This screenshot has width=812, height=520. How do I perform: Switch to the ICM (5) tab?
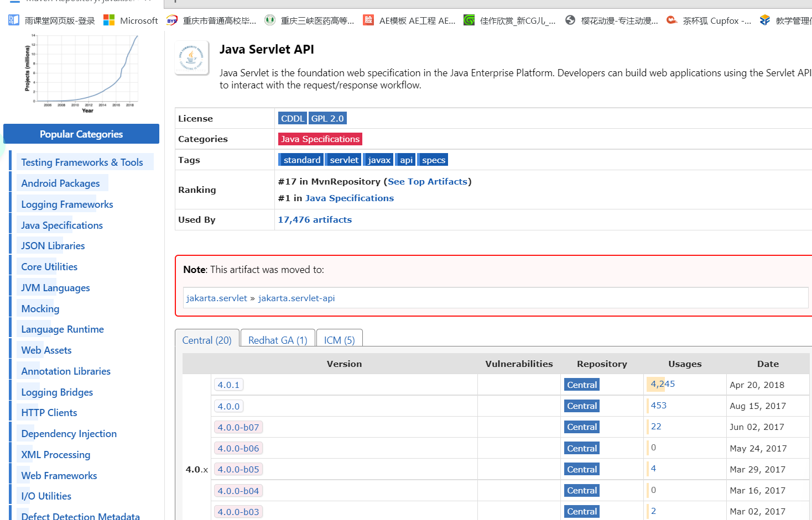tap(339, 340)
